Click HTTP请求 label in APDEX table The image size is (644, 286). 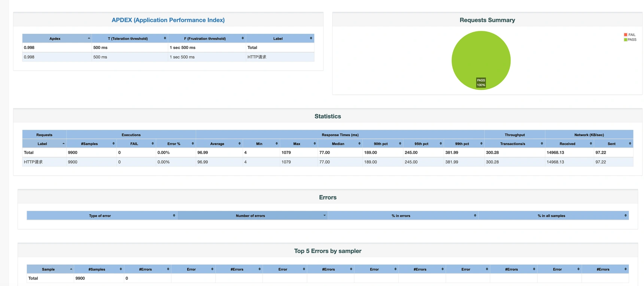pos(257,57)
